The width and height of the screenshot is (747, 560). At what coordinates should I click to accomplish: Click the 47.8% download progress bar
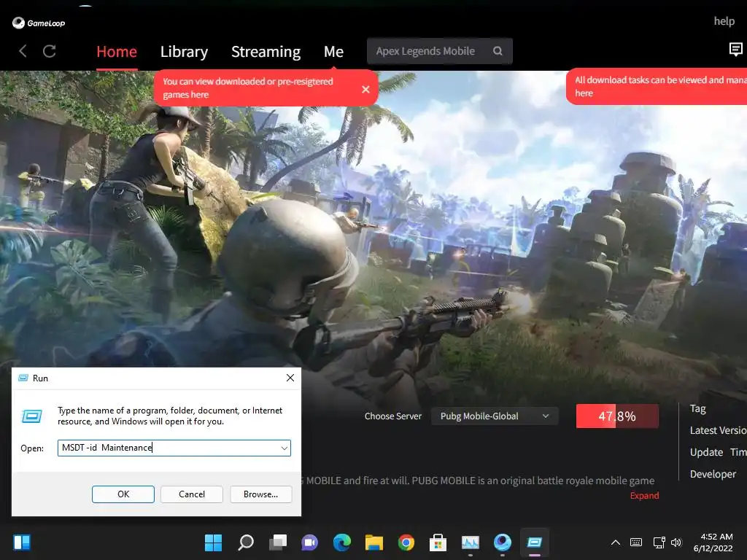tap(617, 416)
